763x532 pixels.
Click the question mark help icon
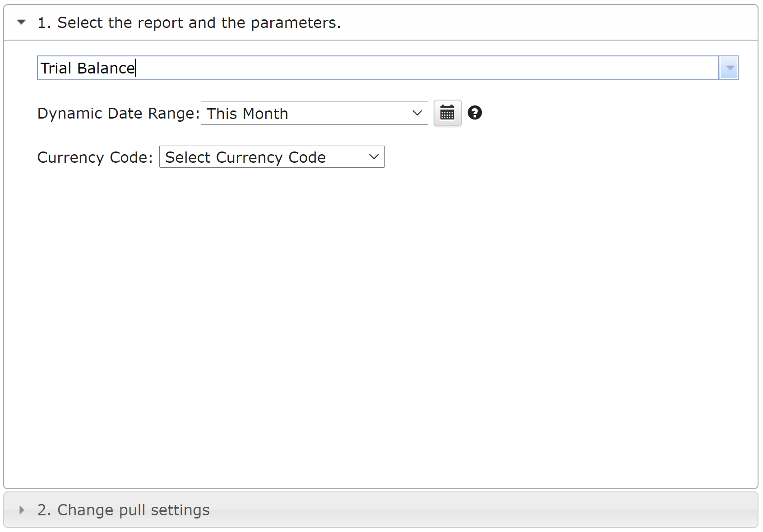tap(475, 113)
